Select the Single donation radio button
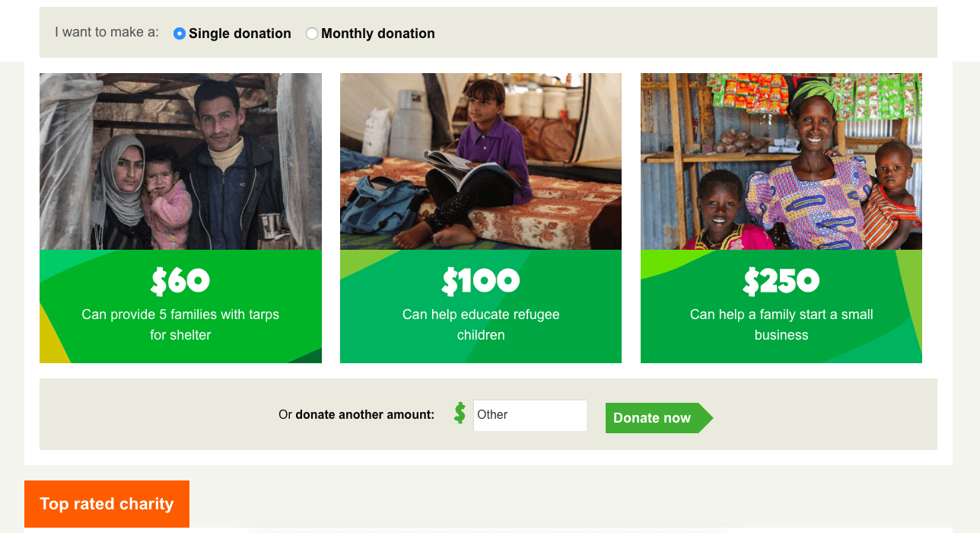This screenshot has height=533, width=980. click(180, 34)
